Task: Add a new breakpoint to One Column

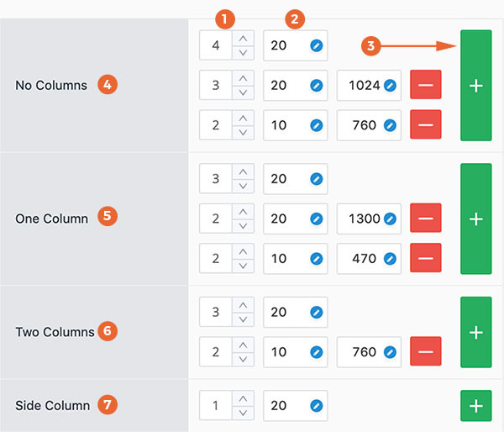Action: click(476, 219)
